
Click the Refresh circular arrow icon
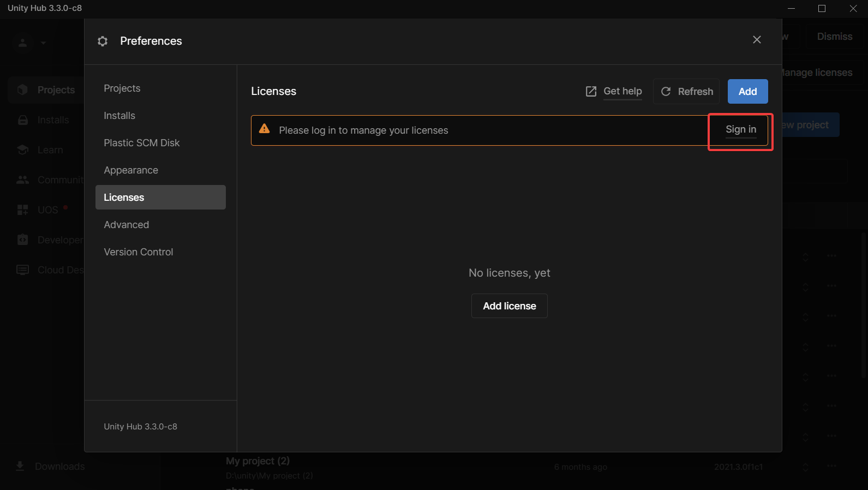tap(666, 92)
